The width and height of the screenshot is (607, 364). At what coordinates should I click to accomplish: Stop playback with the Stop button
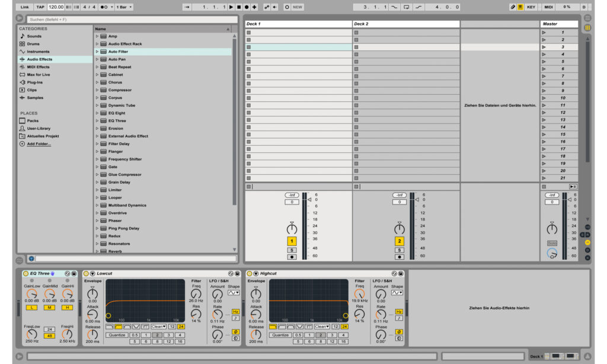point(239,7)
